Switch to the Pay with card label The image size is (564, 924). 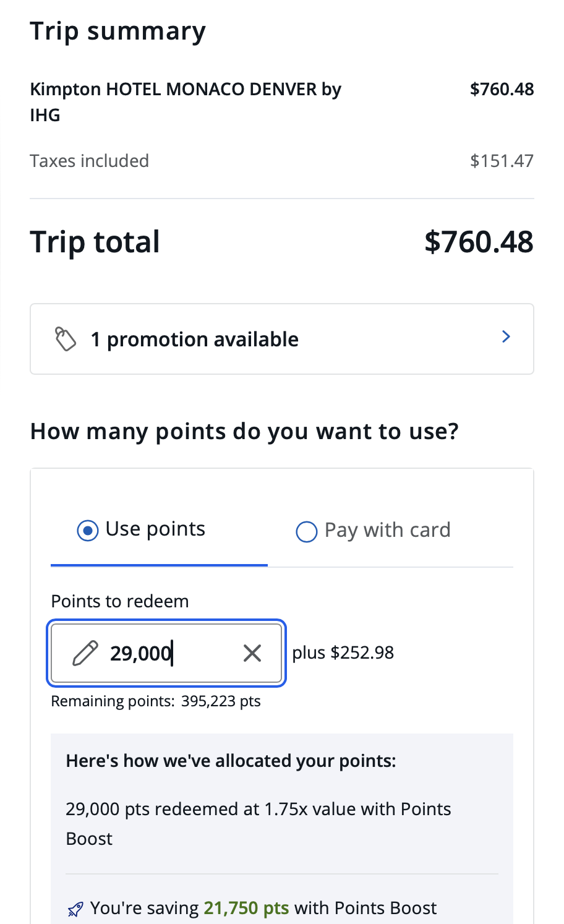tap(387, 531)
